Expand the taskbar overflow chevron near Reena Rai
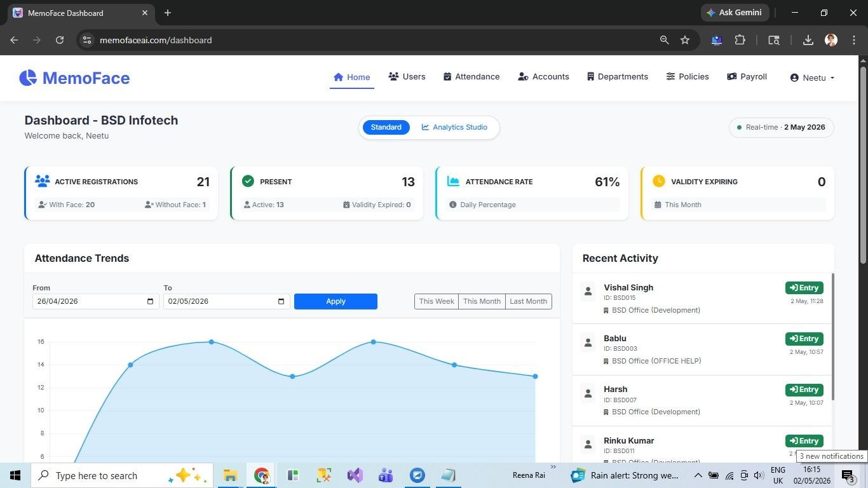The width and height of the screenshot is (868, 488). (553, 468)
